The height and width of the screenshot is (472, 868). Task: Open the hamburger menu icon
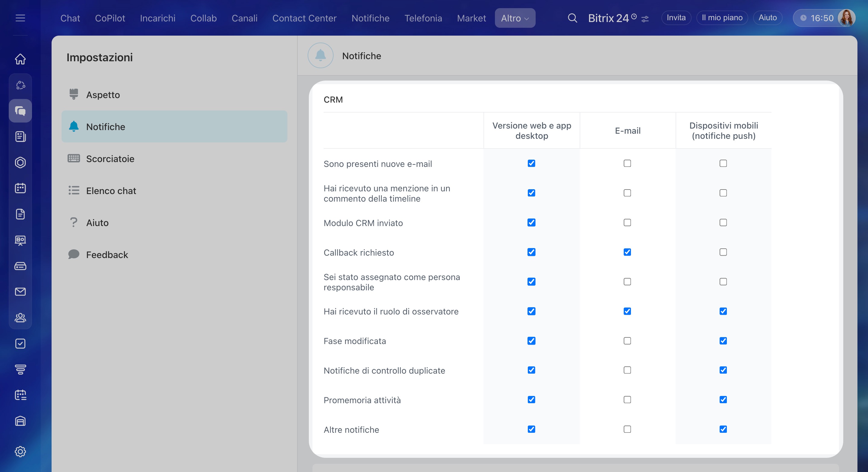pyautogui.click(x=20, y=18)
